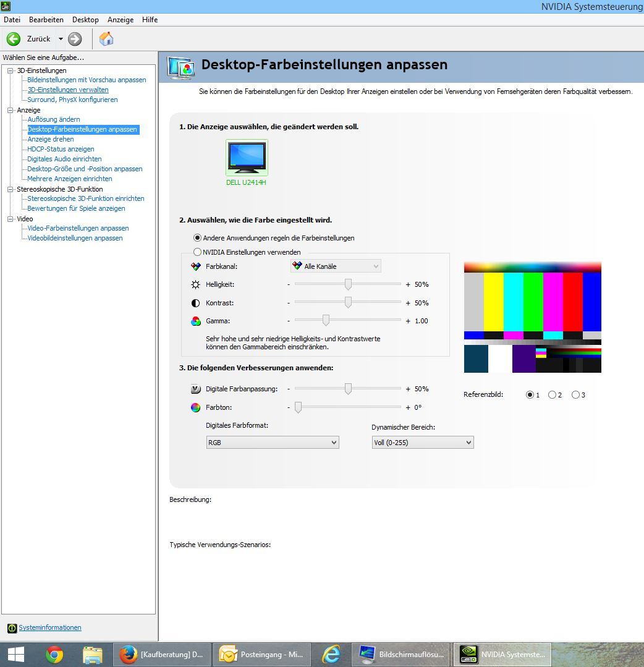The image size is (644, 667).
Task: Open 'Bewertungen für Spiele anzeigen'
Action: click(76, 208)
